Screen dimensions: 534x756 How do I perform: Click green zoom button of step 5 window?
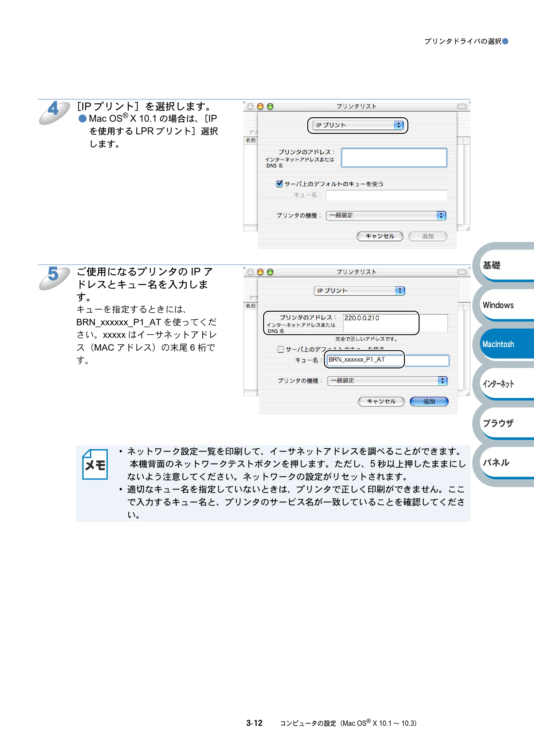[x=270, y=272]
